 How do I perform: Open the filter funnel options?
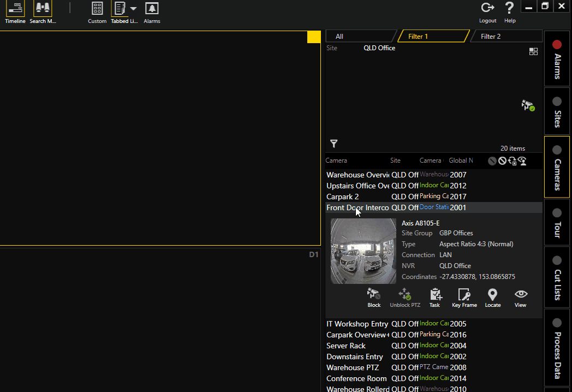333,144
